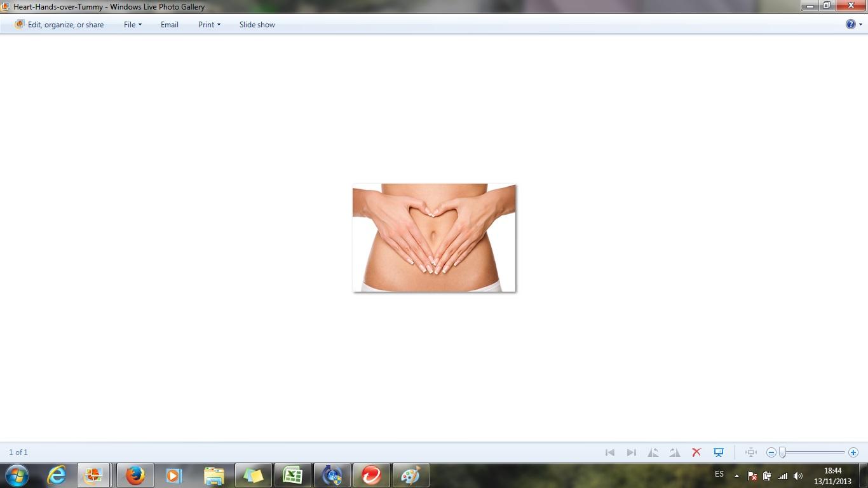Open Edit, organize, or share
868x488 pixels.
point(60,25)
